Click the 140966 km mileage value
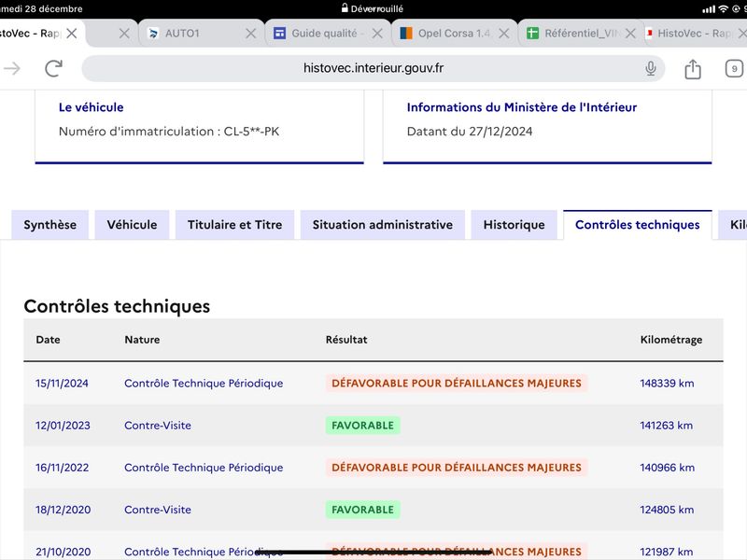 click(x=667, y=468)
